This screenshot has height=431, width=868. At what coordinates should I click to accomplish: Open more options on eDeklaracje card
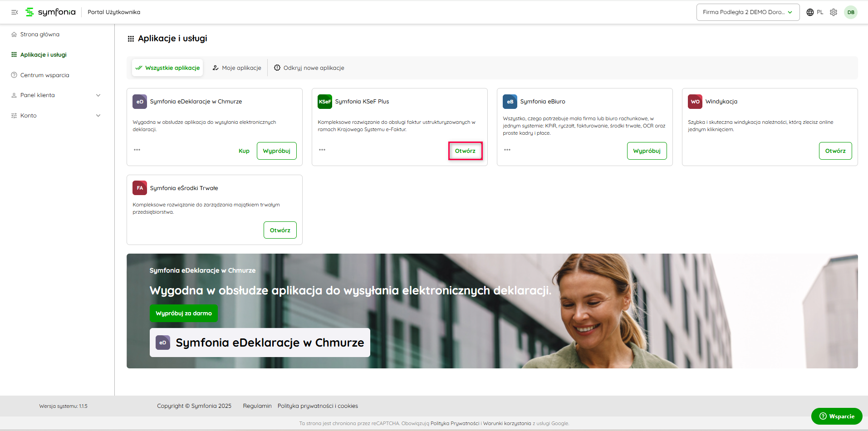[x=137, y=150]
